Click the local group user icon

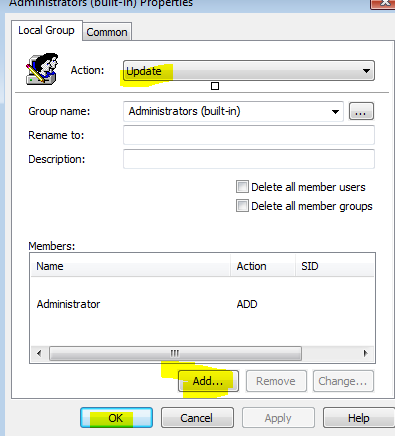coord(42,69)
